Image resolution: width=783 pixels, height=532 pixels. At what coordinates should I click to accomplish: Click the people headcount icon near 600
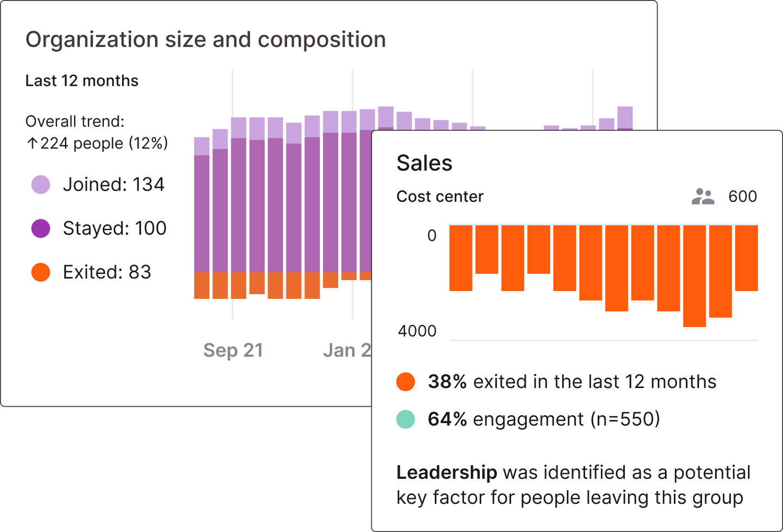click(703, 196)
